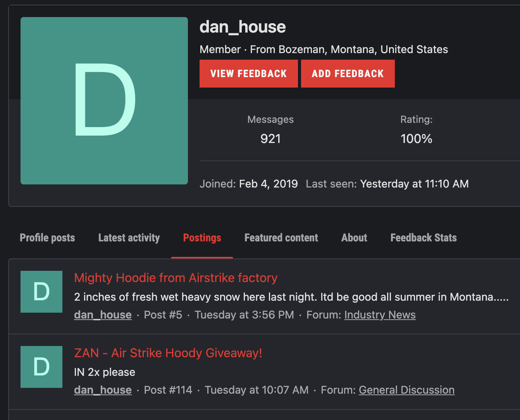The width and height of the screenshot is (520, 420).
Task: Click dan_house author link under ZAN Giveaway post
Action: pos(103,390)
